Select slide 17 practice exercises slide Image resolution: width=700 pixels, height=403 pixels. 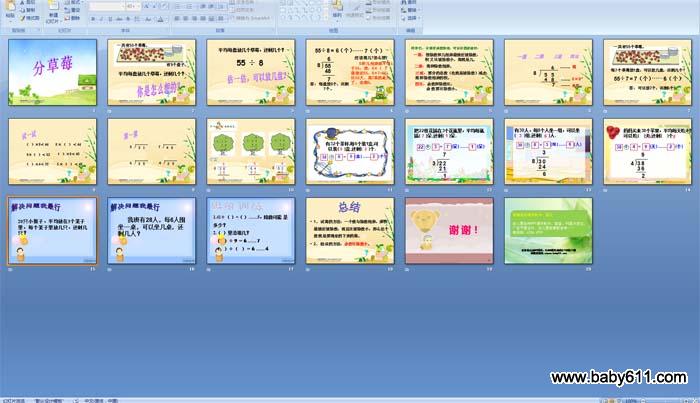click(x=250, y=231)
